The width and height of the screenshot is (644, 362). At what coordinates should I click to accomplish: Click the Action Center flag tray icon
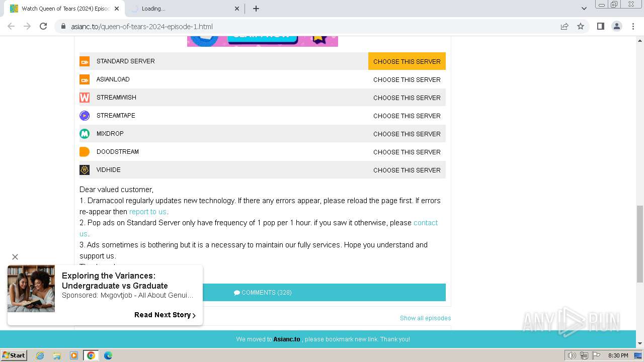coord(596,355)
